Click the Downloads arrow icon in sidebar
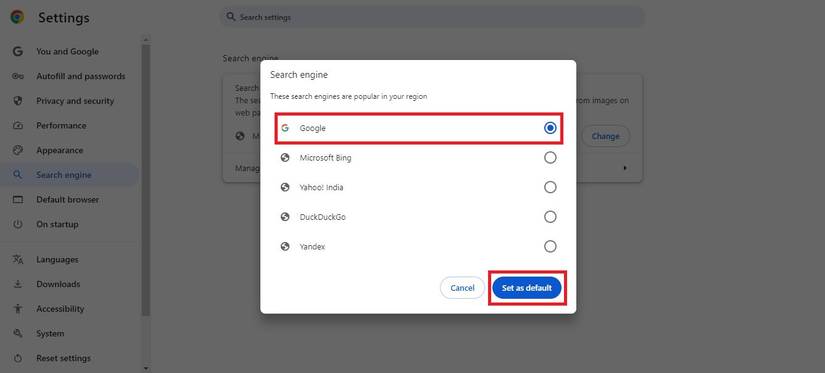Viewport: 825px width, 373px height. pos(18,284)
